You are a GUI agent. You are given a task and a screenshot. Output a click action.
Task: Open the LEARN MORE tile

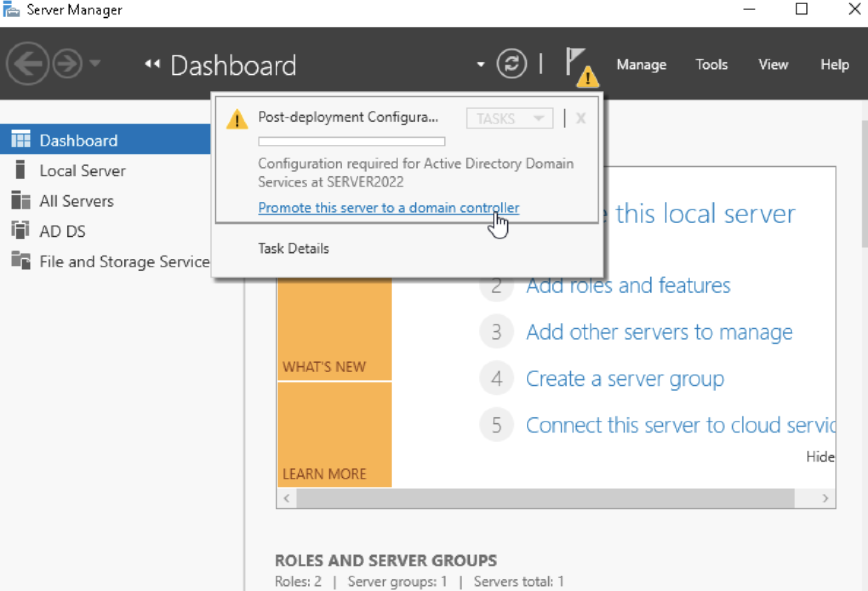[335, 435]
